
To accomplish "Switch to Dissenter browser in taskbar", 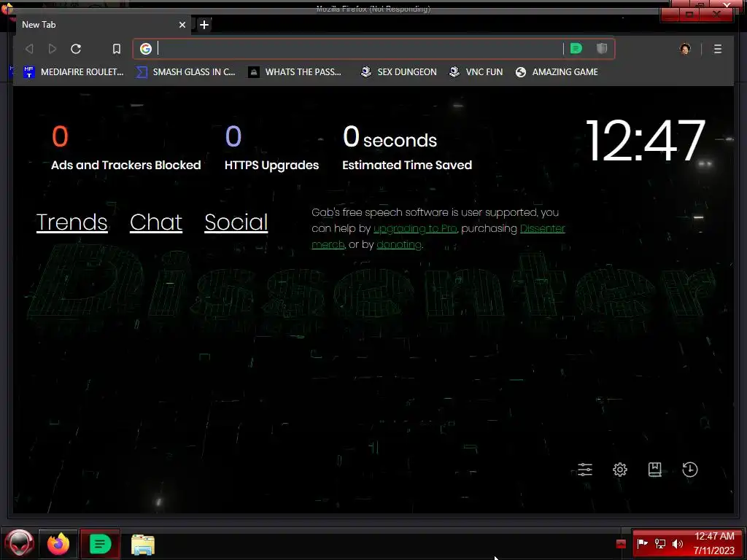I will 99,544.
